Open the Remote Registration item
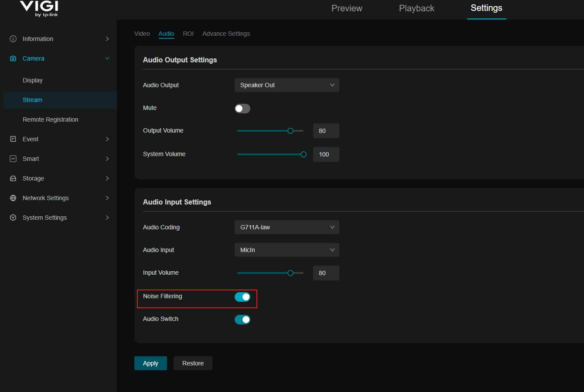 (51, 119)
